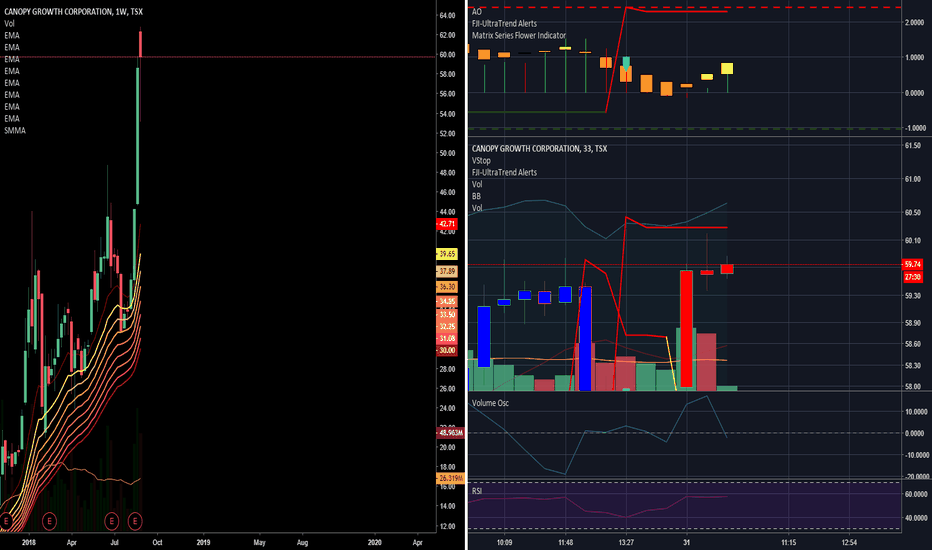
Task: Open the Matrix Series Flower Indicator label
Action: (x=519, y=35)
